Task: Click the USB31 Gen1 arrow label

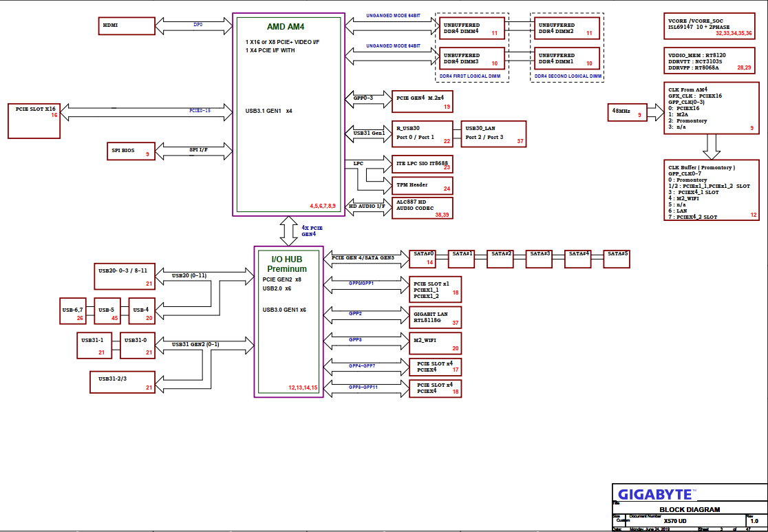Action: (x=370, y=133)
